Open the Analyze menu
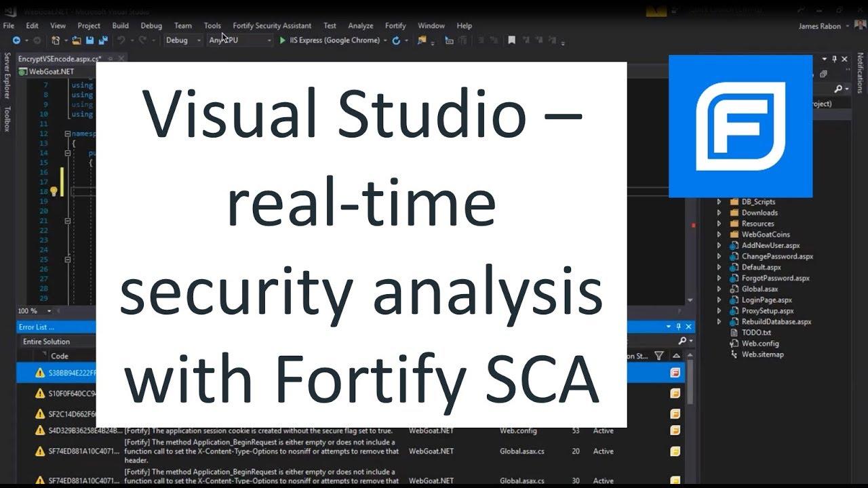This screenshot has height=488, width=868. pyautogui.click(x=361, y=26)
